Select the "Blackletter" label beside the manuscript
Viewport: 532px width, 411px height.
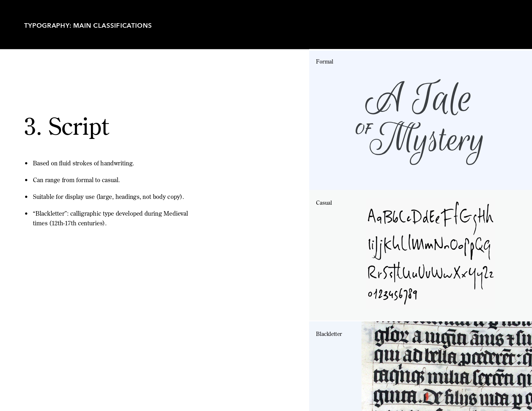pos(329,334)
